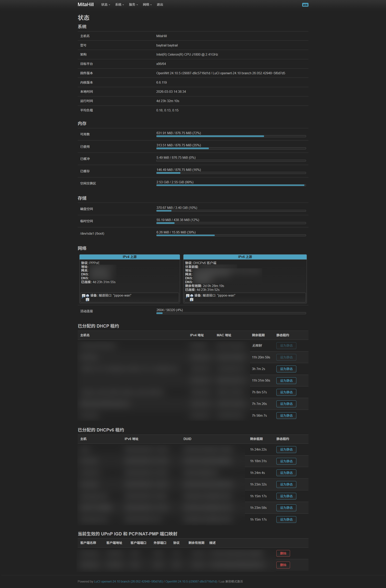Viewport: 386px width, 588px height.
Task: Set the 3h 7m 2s lease as static
Action: pos(286,369)
